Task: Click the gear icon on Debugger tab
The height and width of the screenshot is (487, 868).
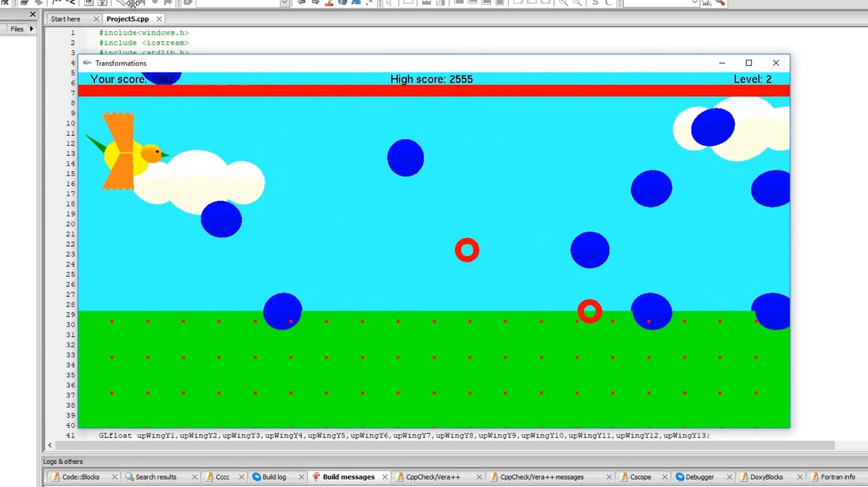Action: click(x=679, y=477)
